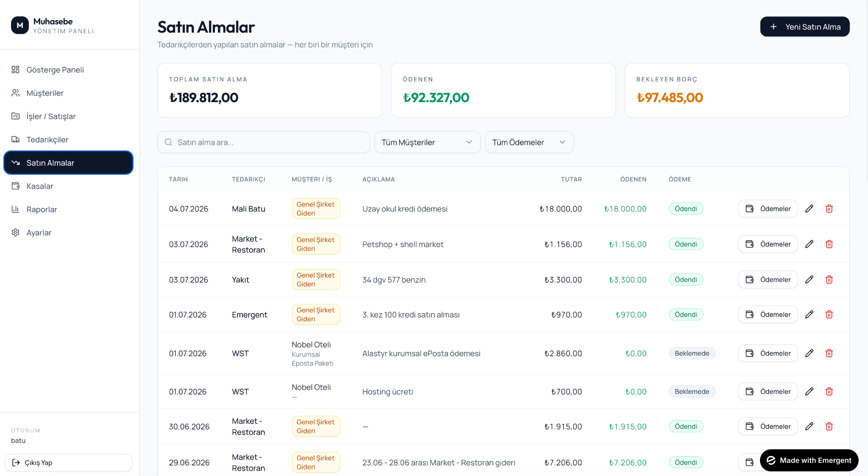Focus the Satın alma ara search field
Image resolution: width=868 pixels, height=476 pixels.
[263, 142]
